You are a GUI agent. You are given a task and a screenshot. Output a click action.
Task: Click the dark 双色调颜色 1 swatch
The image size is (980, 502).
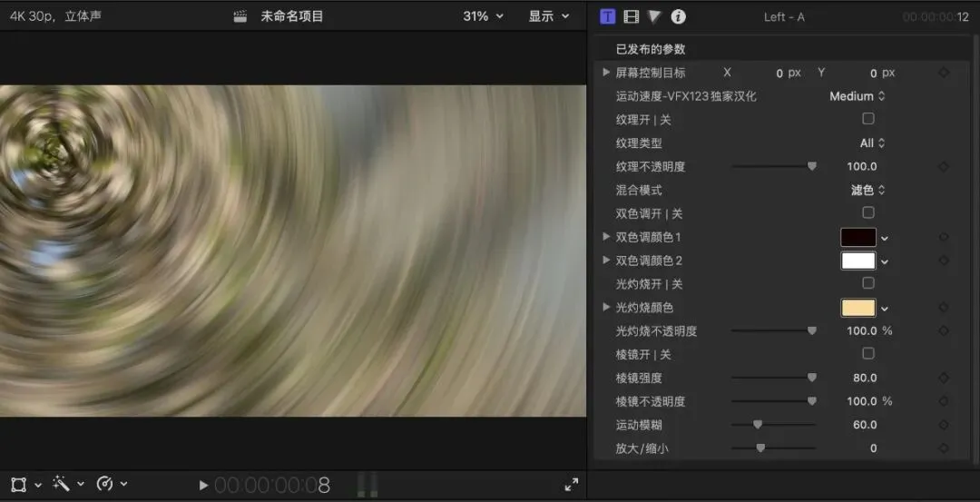pos(858,238)
